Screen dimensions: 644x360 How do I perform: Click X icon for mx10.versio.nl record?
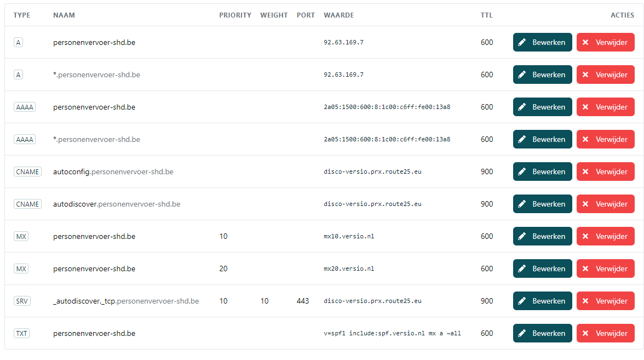(x=585, y=236)
